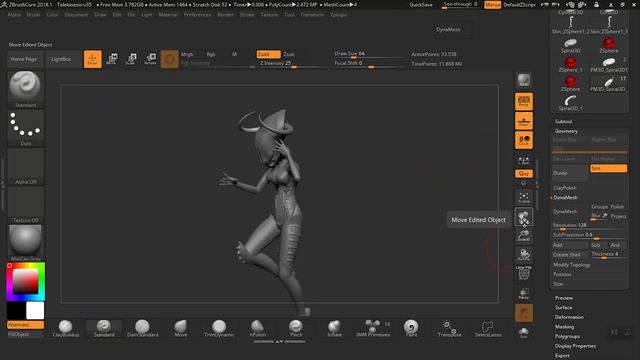
Task: Click the Create Shell button
Action: coord(570,255)
